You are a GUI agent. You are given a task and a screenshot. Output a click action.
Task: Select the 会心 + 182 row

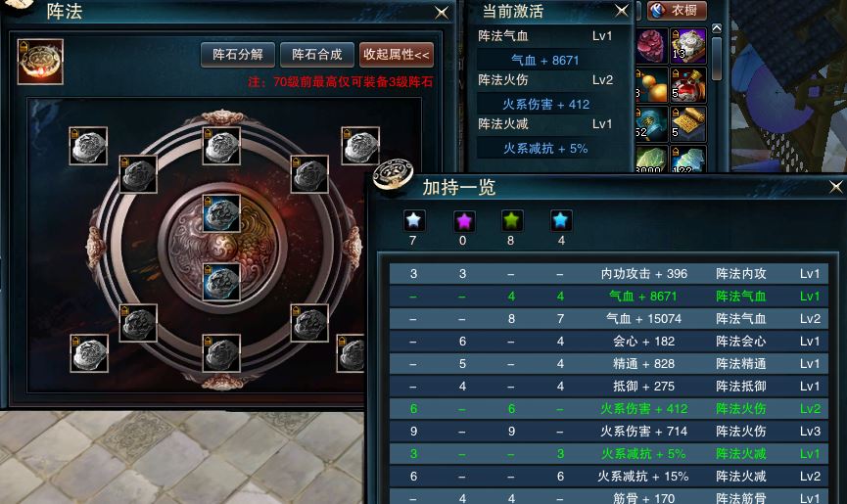tap(608, 341)
